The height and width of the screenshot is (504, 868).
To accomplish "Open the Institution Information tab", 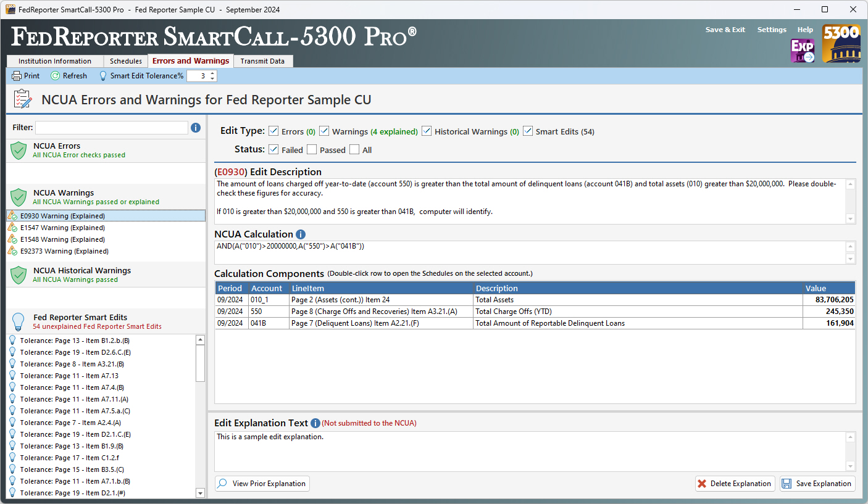I will pyautogui.click(x=55, y=61).
